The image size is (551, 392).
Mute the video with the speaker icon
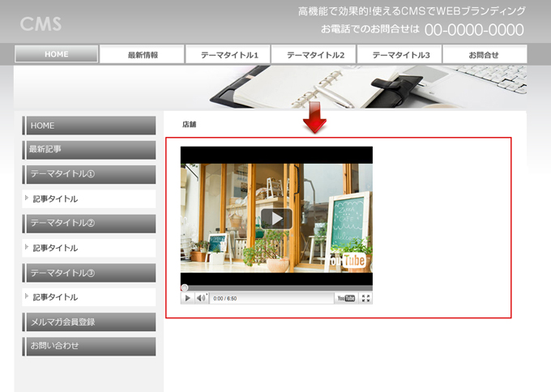tap(200, 298)
